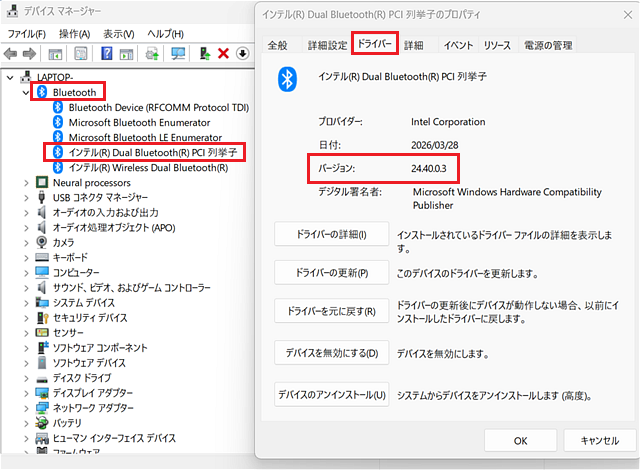Expand サウンド、ビデオ、およびゲーム コントローラー
Viewport: 640px width, 470px height.
tap(26, 288)
